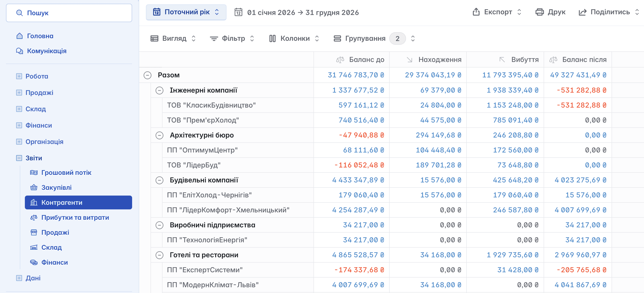Click the Комунікація chat bubbles icon
This screenshot has height=293, width=644.
pos(20,51)
